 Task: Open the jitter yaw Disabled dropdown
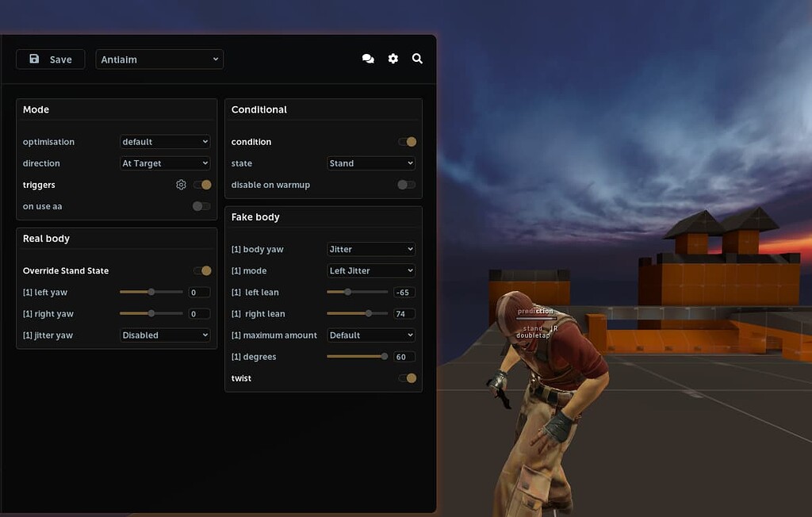(165, 335)
